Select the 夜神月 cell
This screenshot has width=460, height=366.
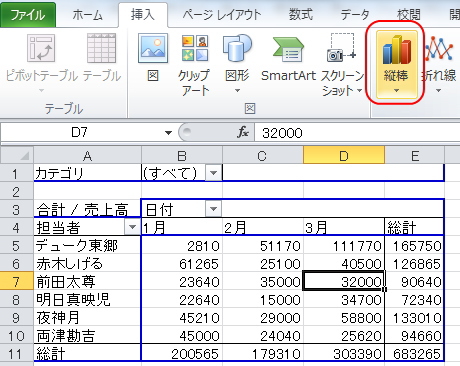tap(87, 317)
